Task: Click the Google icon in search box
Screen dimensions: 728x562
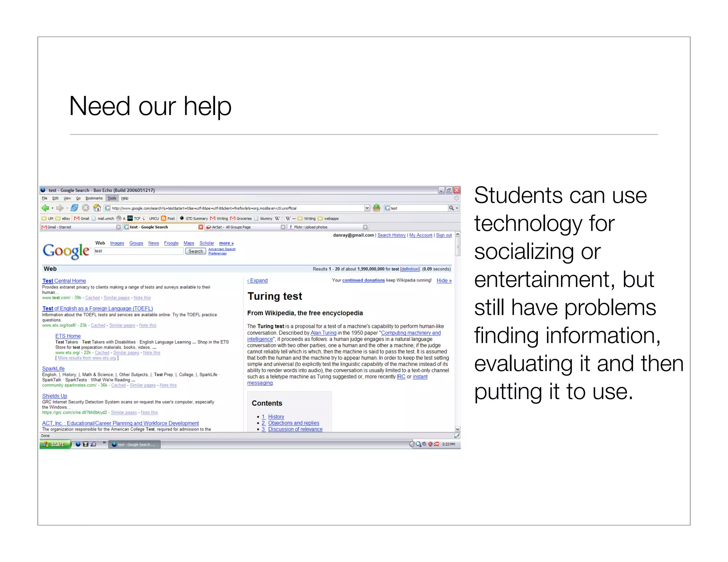Action: (387, 208)
